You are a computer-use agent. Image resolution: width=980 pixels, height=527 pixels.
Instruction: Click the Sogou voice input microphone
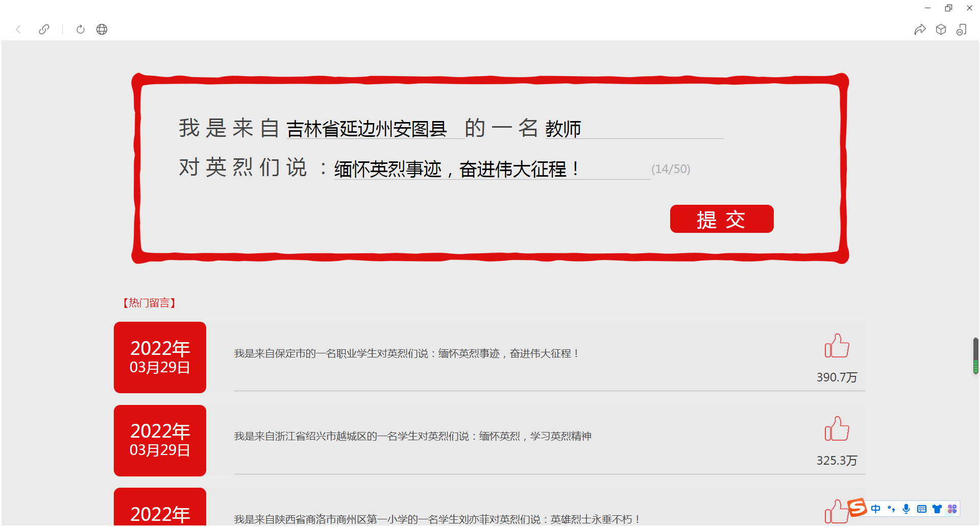point(906,509)
